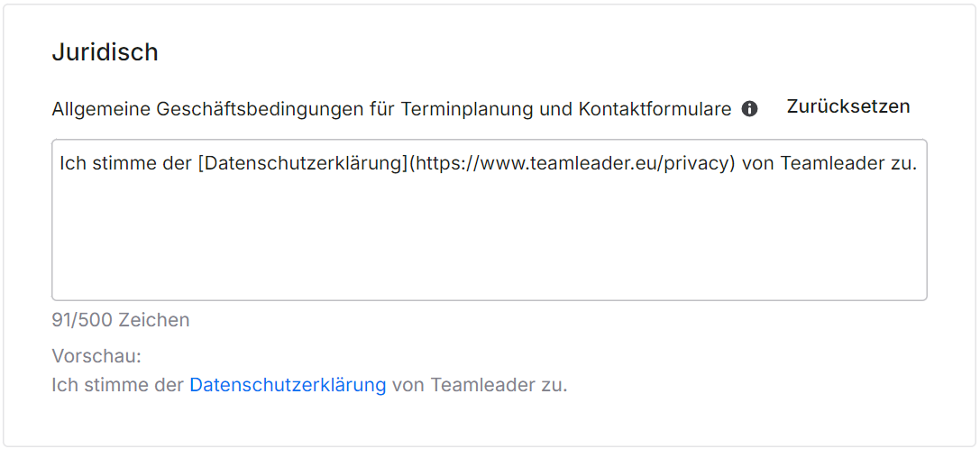Click the word Kontaktformulare in the field label

655,109
